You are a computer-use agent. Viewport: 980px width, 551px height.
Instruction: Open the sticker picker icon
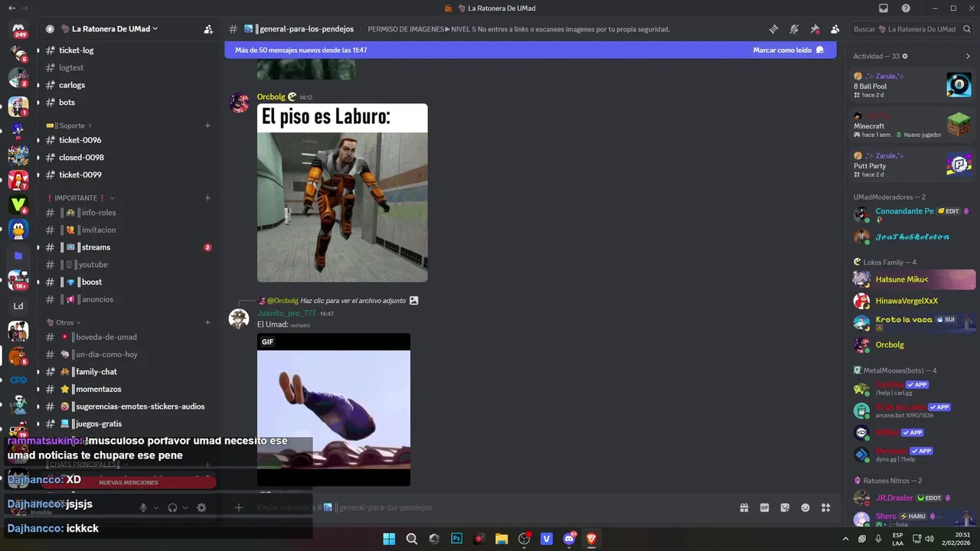(785, 507)
